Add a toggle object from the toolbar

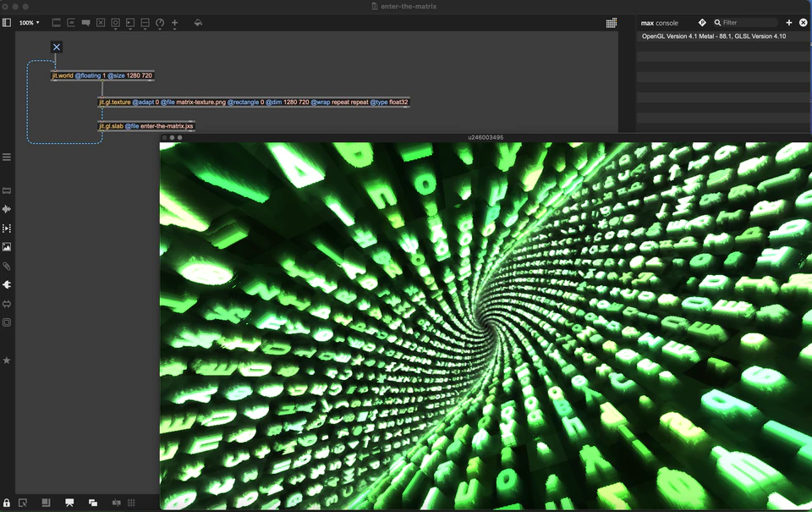pos(101,23)
